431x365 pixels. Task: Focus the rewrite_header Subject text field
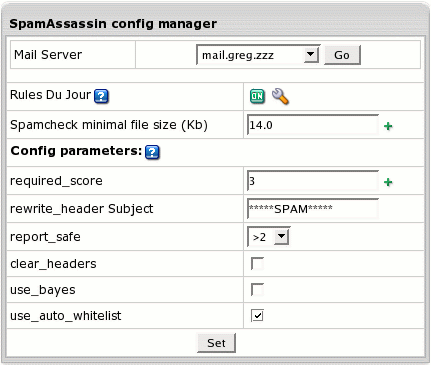pyautogui.click(x=313, y=209)
